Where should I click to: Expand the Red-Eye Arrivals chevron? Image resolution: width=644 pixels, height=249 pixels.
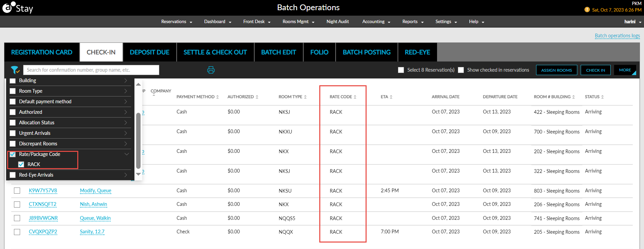(x=126, y=175)
